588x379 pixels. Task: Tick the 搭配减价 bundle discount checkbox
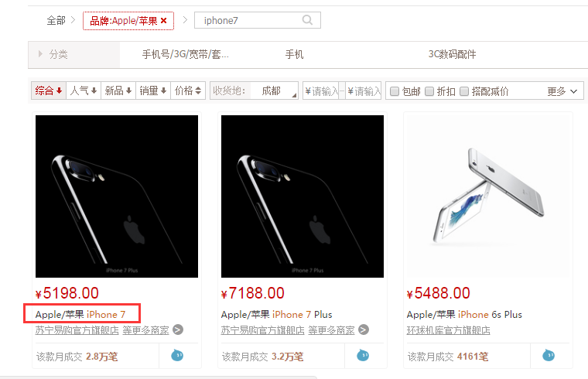point(464,91)
